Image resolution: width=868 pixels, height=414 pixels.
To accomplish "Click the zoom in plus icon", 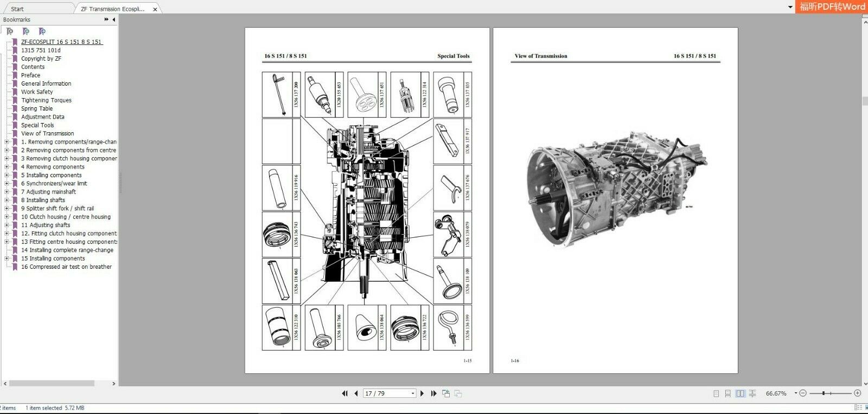I will click(858, 393).
